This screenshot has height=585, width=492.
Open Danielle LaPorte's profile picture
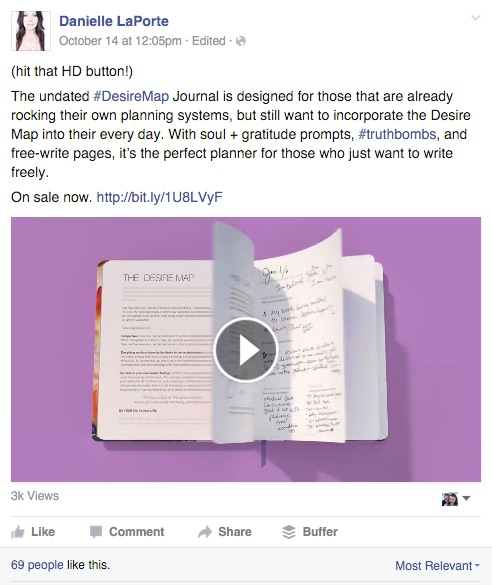click(x=31, y=31)
